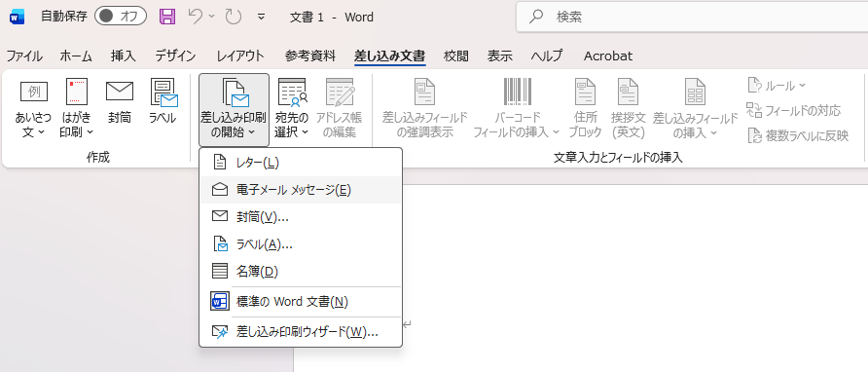
Task: Choose 電子メール メッセージ(E) menu item
Action: [301, 190]
